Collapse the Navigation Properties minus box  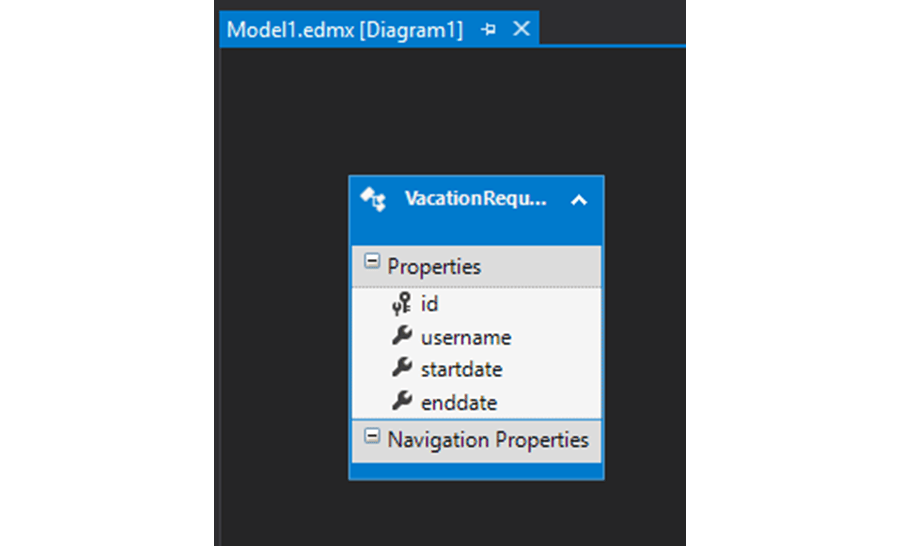[x=372, y=436]
